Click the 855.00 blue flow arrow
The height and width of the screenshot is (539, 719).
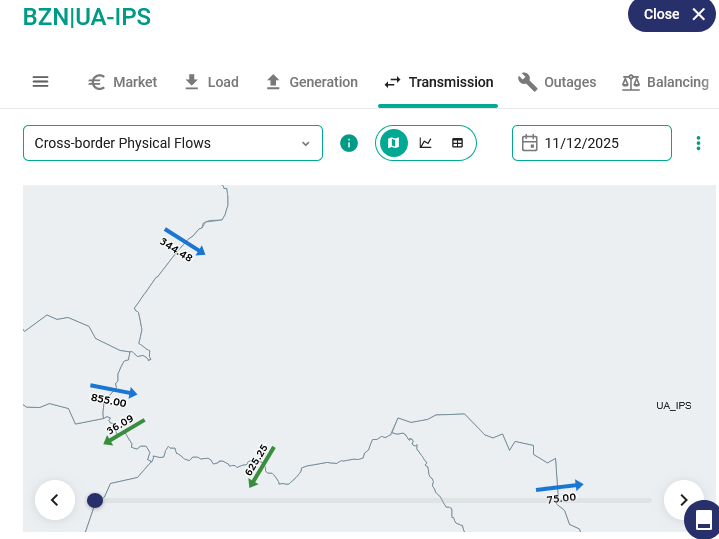[x=114, y=390]
